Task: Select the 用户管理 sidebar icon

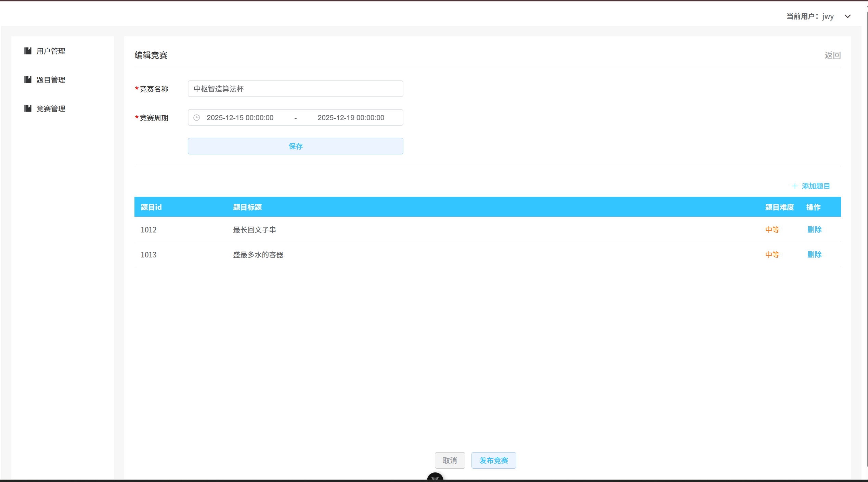Action: pyautogui.click(x=28, y=51)
